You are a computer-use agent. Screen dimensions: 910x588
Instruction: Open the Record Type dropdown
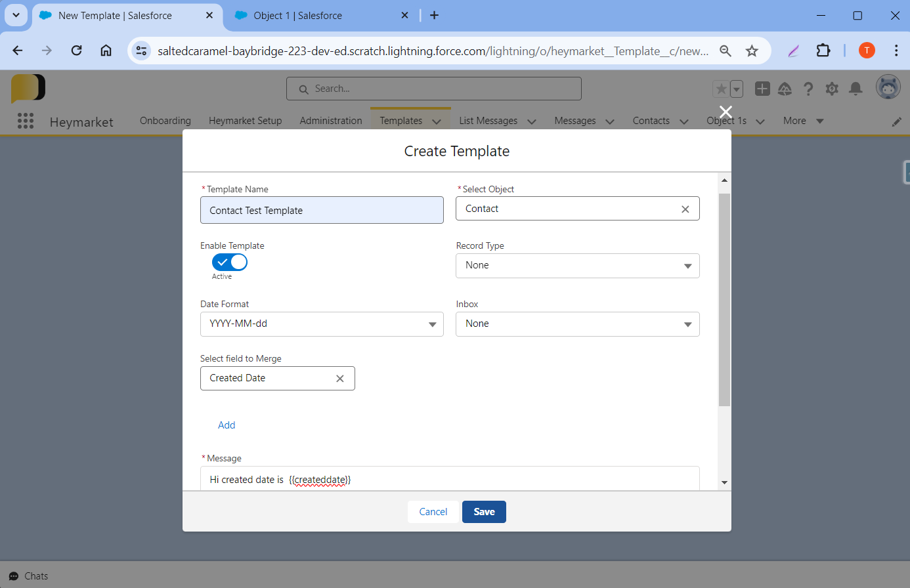point(578,266)
